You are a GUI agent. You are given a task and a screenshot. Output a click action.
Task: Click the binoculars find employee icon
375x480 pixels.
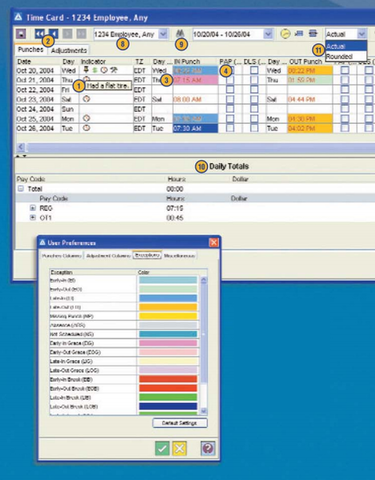pyautogui.click(x=180, y=33)
